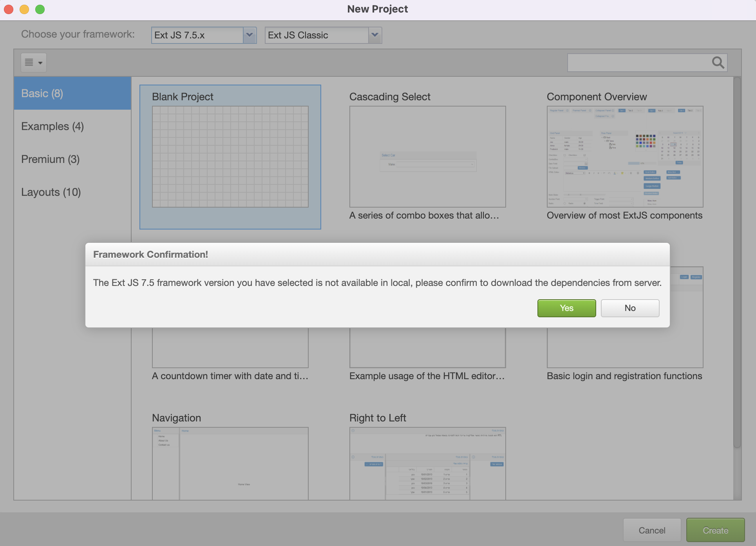The height and width of the screenshot is (546, 756).
Task: Confirm download by clicking Yes
Action: [566, 308]
